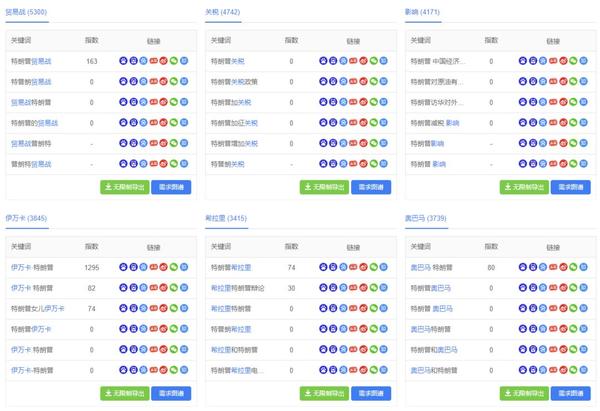Click green WeChat icon in 特朗普关税政策 row
600x411 pixels.
point(373,81)
